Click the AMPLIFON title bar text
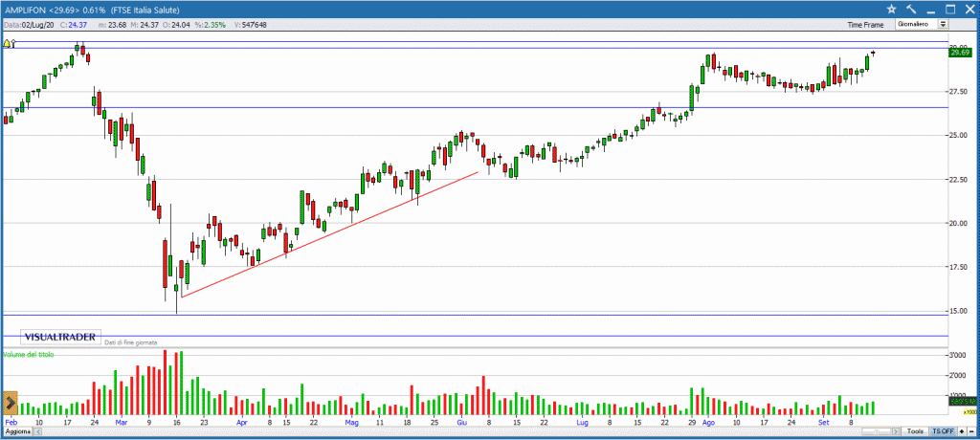The height and width of the screenshot is (440, 980). click(93, 10)
